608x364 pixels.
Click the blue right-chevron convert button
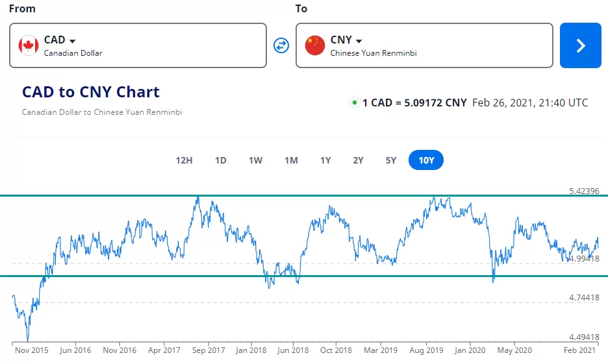pyautogui.click(x=581, y=45)
